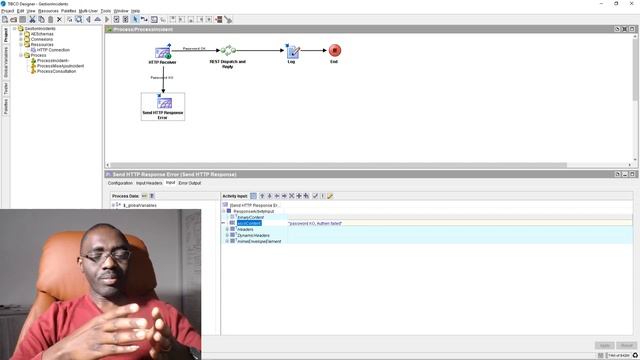This screenshot has height=360, width=640.
Task: Collapse the Ressources folder
Action: click(21, 44)
